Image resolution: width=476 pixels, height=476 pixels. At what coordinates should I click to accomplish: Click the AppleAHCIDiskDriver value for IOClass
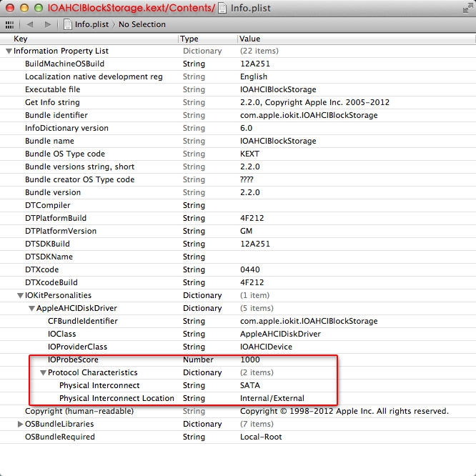(280, 334)
